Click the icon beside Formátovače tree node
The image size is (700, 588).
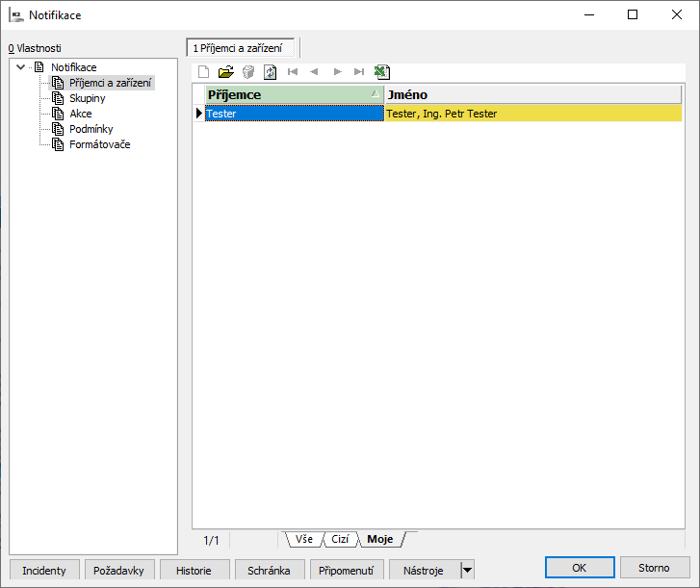(58, 144)
